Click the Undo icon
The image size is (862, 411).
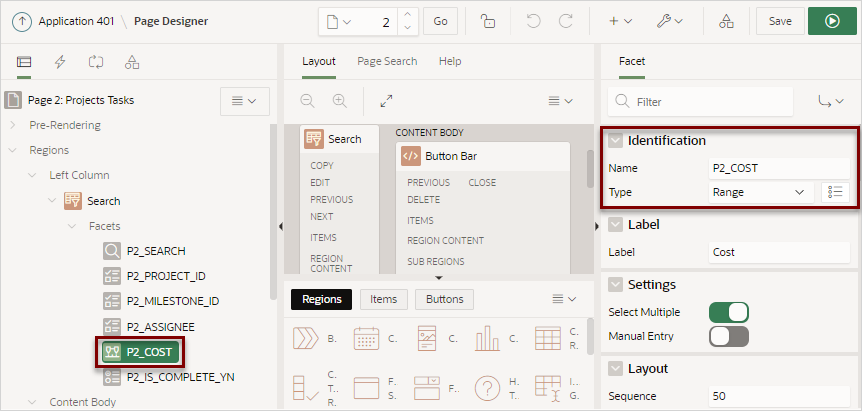click(x=533, y=21)
